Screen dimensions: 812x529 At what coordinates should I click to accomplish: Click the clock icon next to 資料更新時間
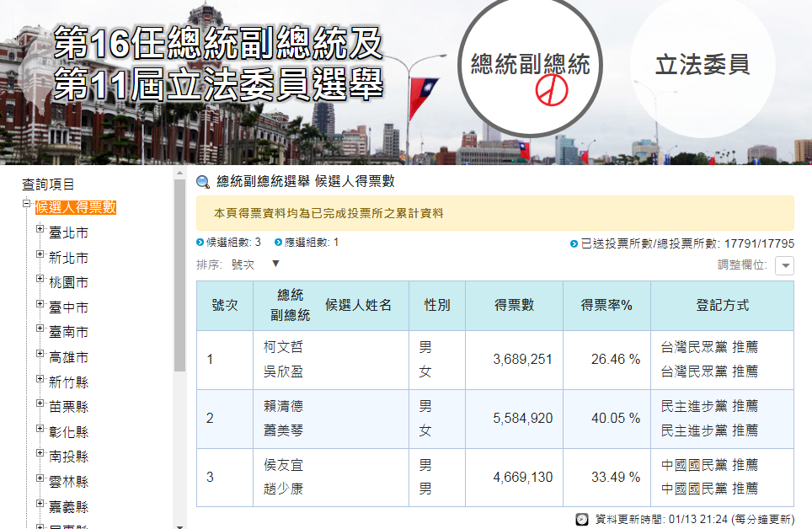582,519
